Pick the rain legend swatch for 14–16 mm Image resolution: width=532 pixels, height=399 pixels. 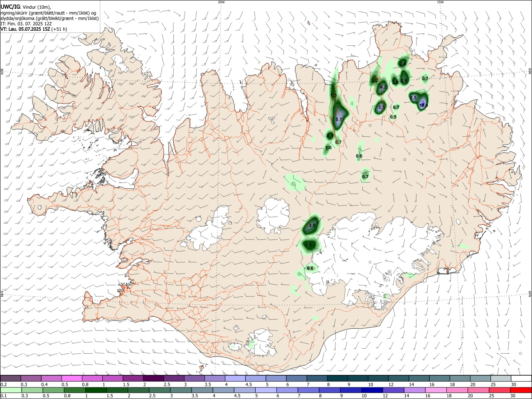tap(415, 390)
